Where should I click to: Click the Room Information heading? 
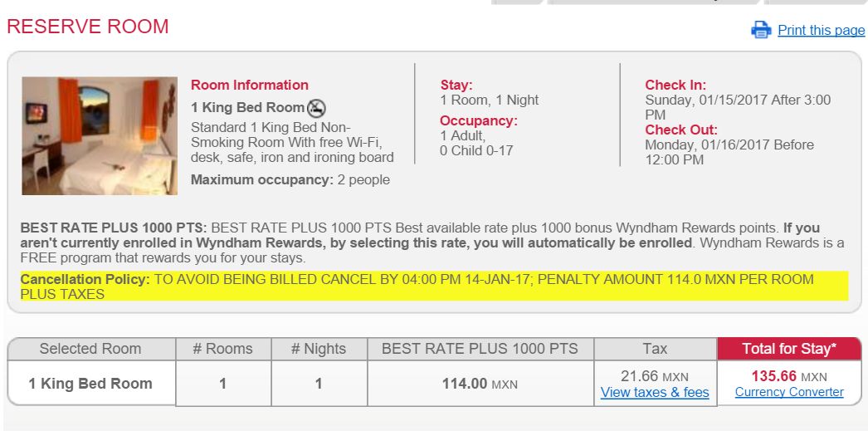[x=250, y=86]
